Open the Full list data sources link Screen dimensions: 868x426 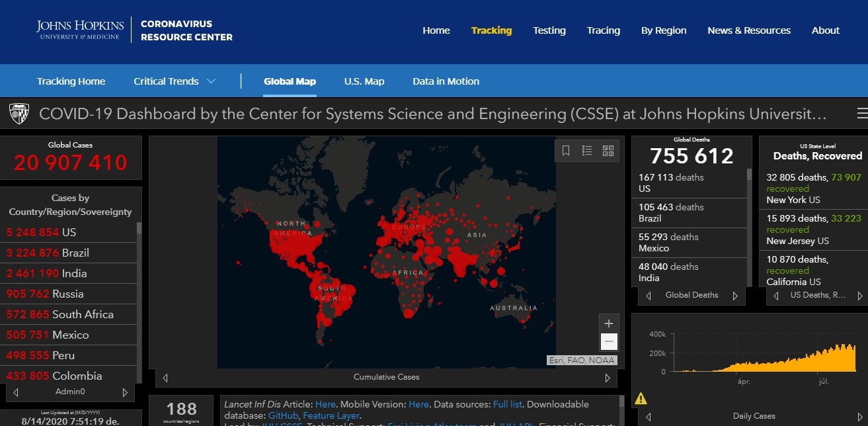(x=508, y=404)
